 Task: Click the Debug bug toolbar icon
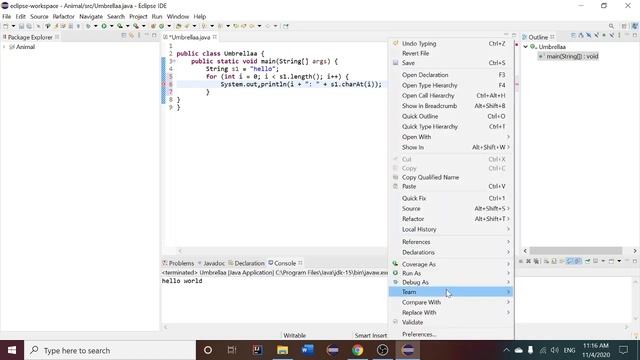pyautogui.click(x=88, y=26)
